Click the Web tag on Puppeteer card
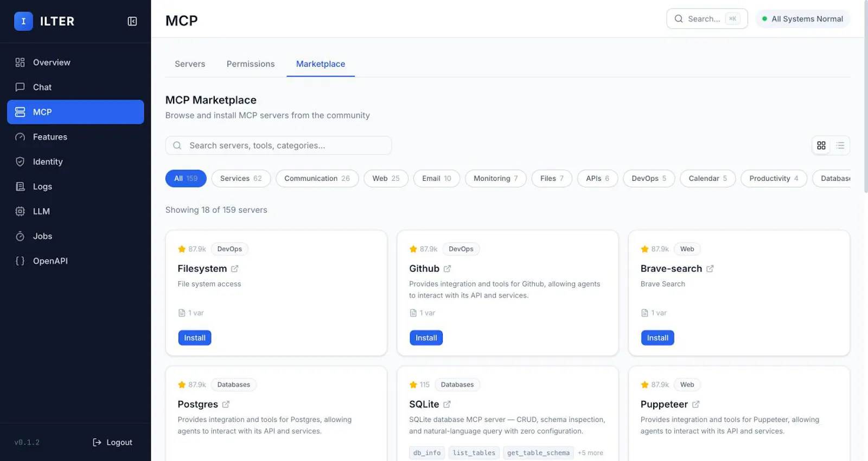Screen dimensions: 868x461 click(x=687, y=385)
